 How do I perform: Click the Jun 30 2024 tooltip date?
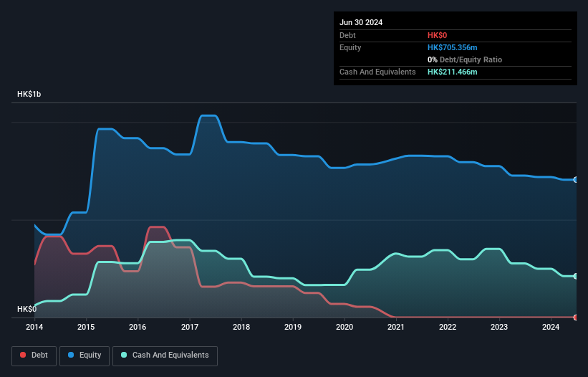tap(361, 22)
